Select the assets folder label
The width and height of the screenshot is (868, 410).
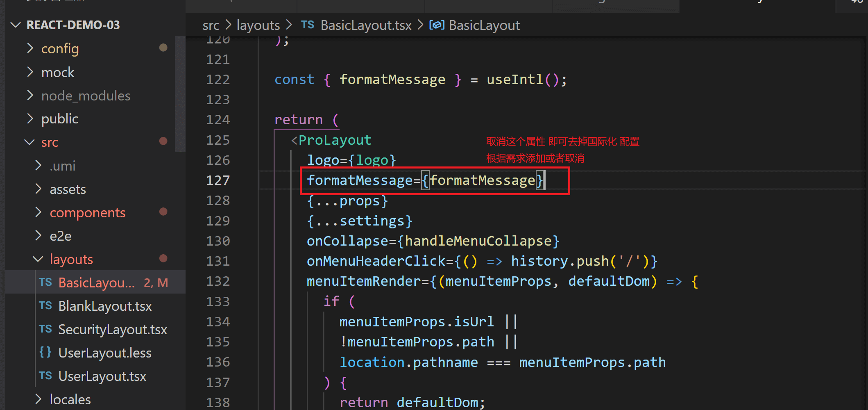click(x=68, y=189)
